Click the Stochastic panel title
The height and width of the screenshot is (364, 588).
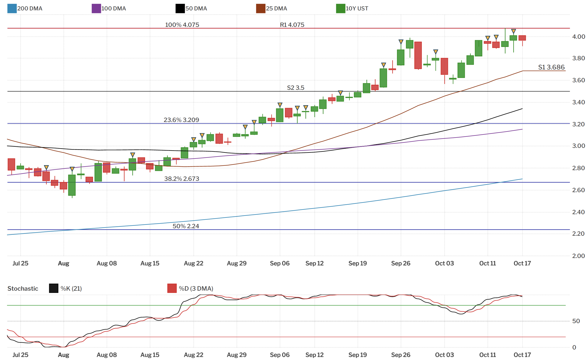pyautogui.click(x=23, y=288)
